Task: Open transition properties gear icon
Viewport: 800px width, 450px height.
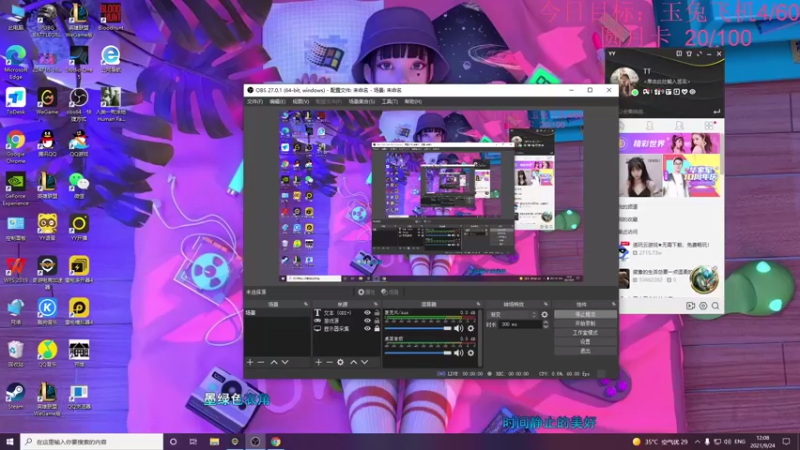Action: (x=544, y=315)
